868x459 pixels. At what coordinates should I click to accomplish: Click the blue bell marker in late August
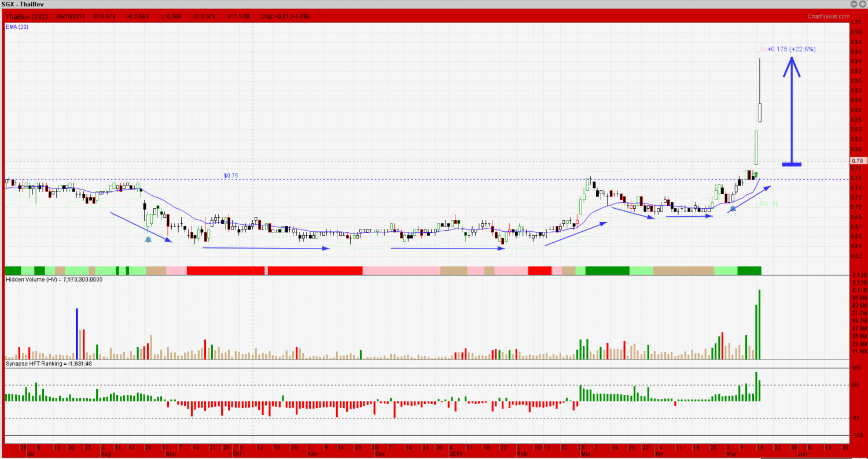(148, 239)
